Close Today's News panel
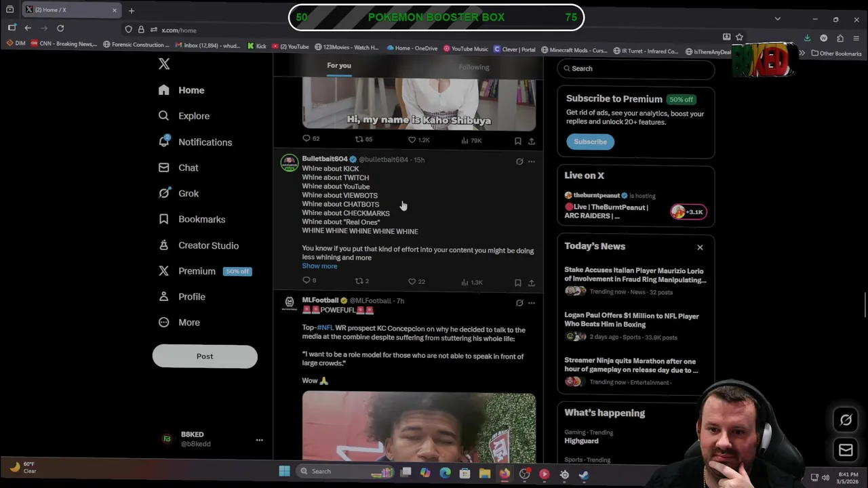The image size is (868, 488). pyautogui.click(x=700, y=247)
